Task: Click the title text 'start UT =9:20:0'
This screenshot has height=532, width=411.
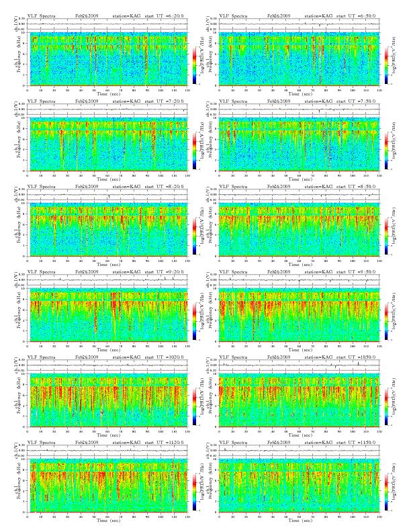Action: pyautogui.click(x=164, y=272)
